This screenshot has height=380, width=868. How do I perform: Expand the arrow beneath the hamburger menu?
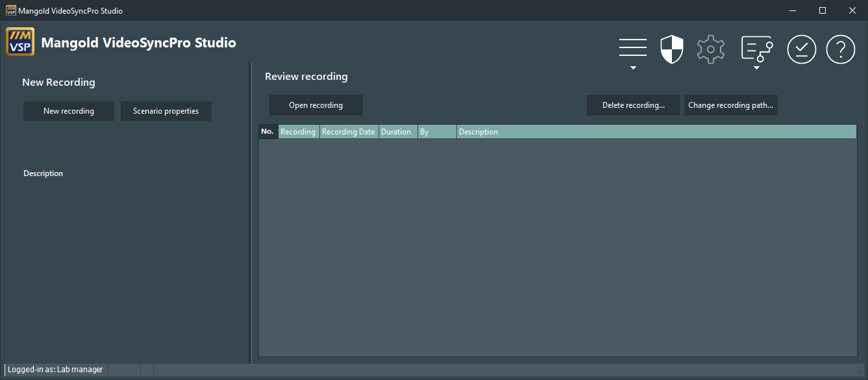[633, 68]
